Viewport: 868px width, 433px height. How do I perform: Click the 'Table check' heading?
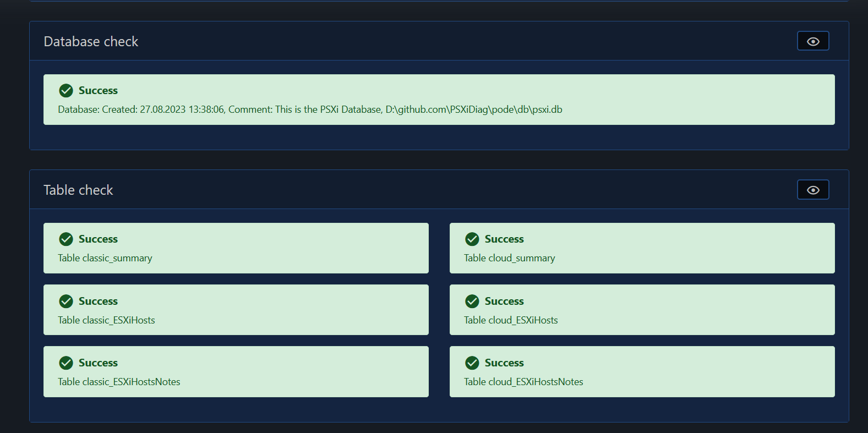point(78,190)
